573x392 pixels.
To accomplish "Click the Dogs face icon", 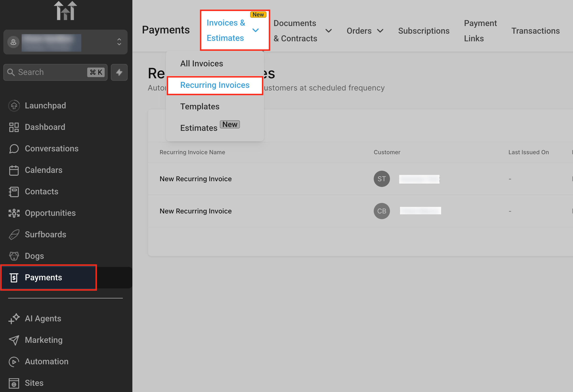I will click(14, 256).
